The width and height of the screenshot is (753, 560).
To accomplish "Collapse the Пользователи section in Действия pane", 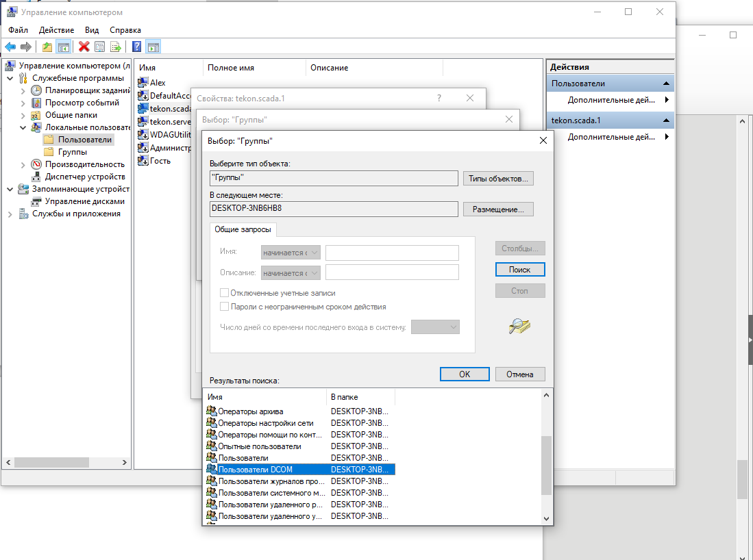I will pos(665,84).
